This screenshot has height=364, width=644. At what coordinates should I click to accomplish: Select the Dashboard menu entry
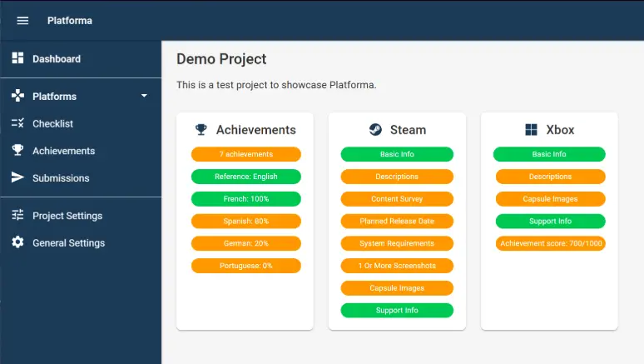[x=57, y=59]
